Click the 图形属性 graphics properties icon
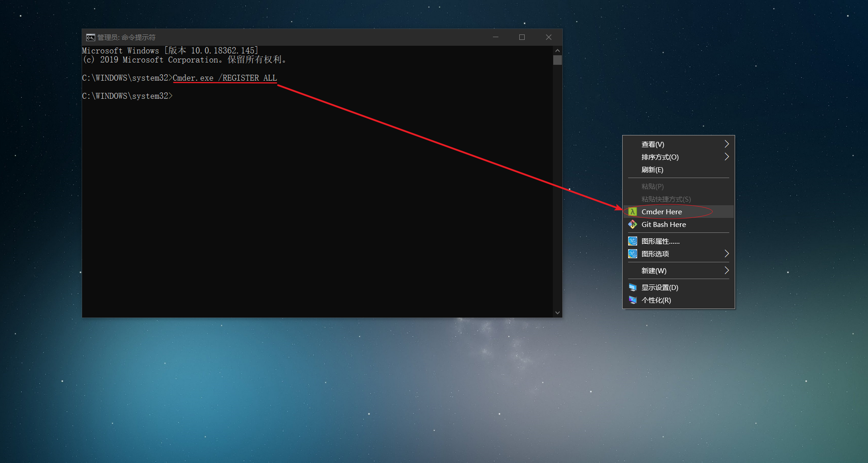868x463 pixels. pyautogui.click(x=633, y=241)
